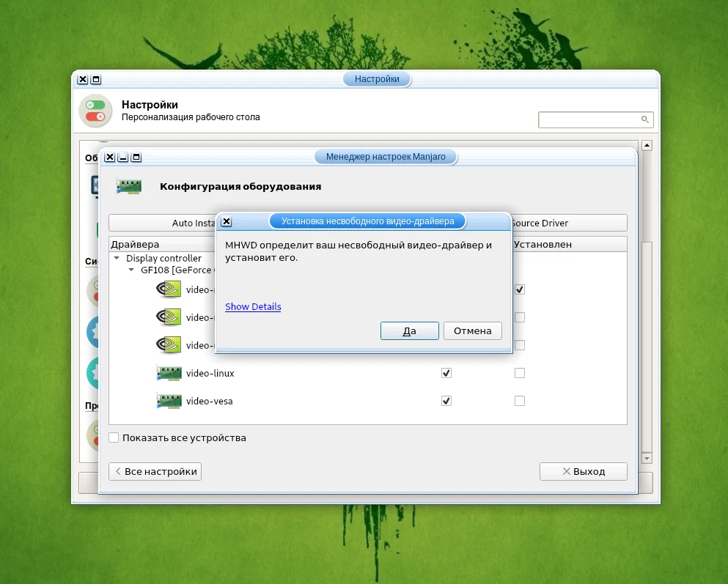Click the Драйвера column header
The width and height of the screenshot is (728, 584).
coord(163,244)
